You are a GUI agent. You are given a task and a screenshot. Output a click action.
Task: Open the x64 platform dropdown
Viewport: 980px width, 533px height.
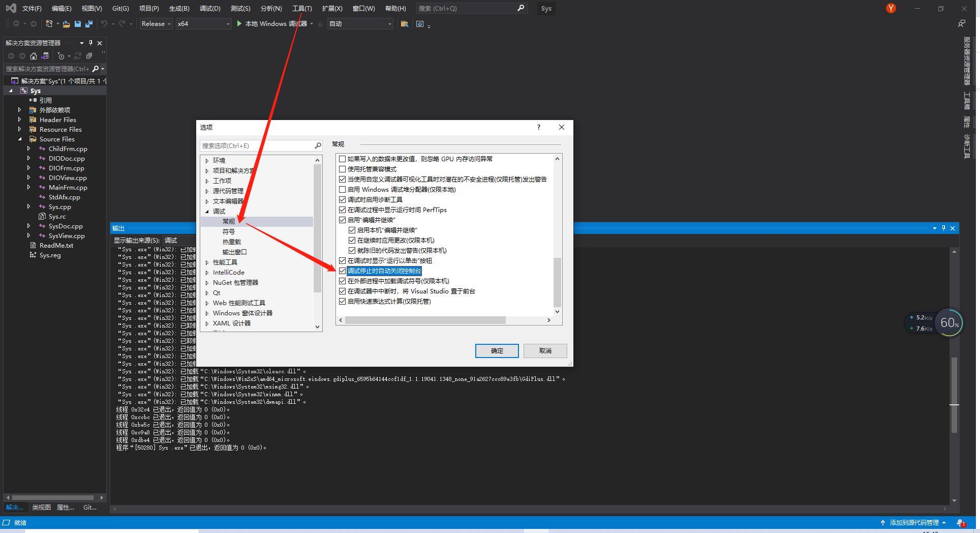pyautogui.click(x=228, y=23)
